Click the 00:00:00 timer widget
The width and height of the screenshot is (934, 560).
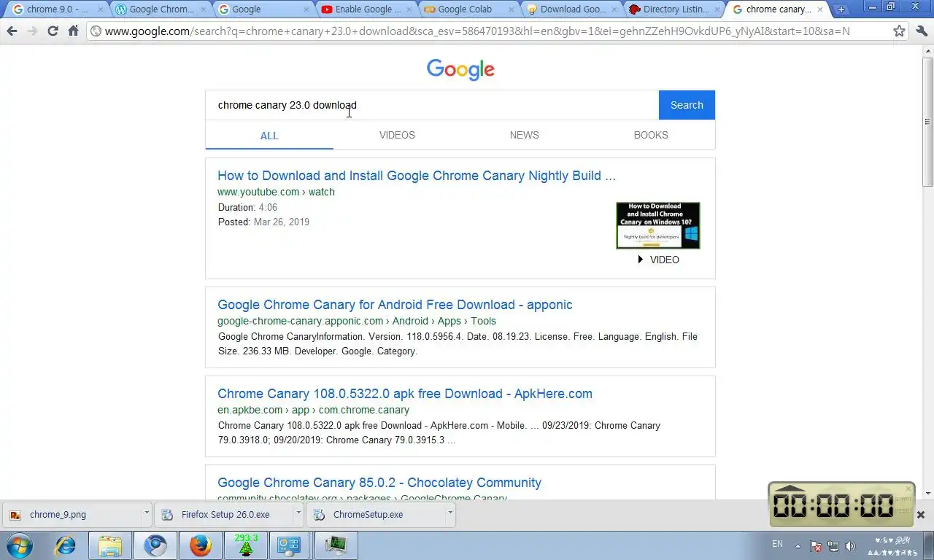[841, 505]
